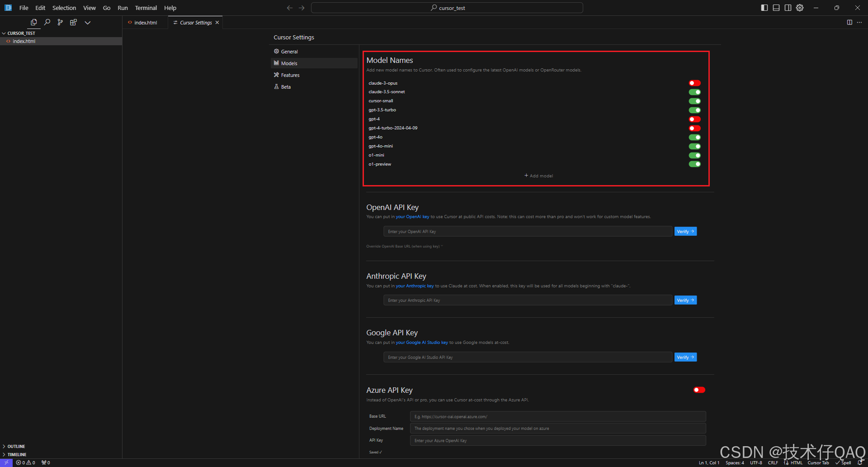Verify the Google API key
Viewport: 868px width, 467px height.
coord(685,357)
